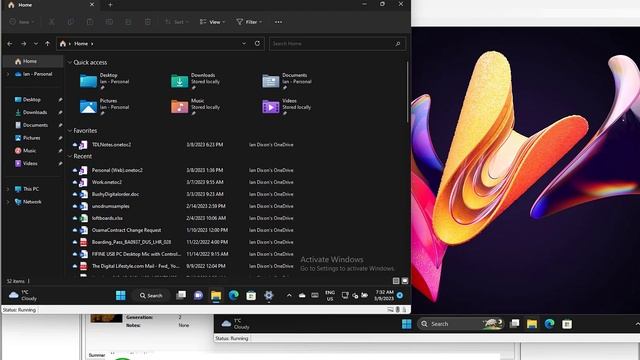The height and width of the screenshot is (360, 640).
Task: Click the New button in File Explorer toolbar
Action: pyautogui.click(x=22, y=22)
